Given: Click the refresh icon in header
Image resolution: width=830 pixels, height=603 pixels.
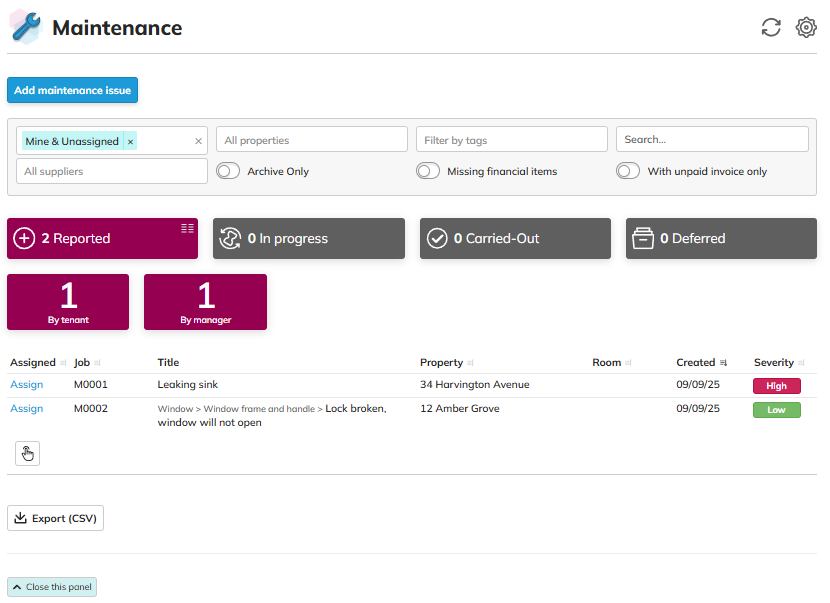Looking at the screenshot, I should 770,28.
